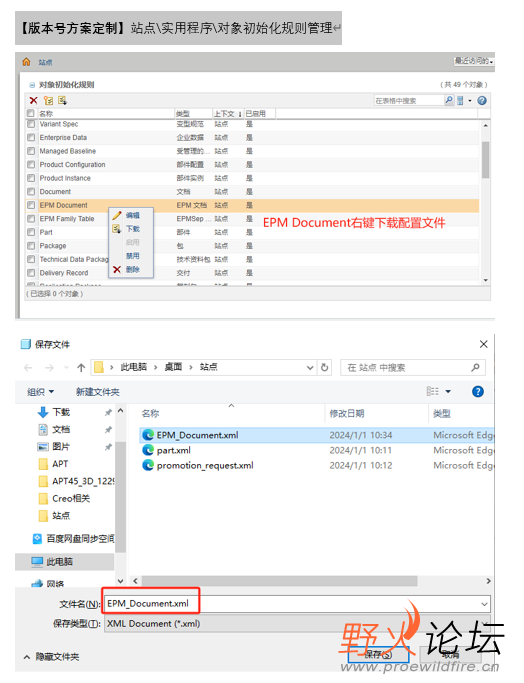Click the red X delete icon in table toolbar

tap(33, 101)
